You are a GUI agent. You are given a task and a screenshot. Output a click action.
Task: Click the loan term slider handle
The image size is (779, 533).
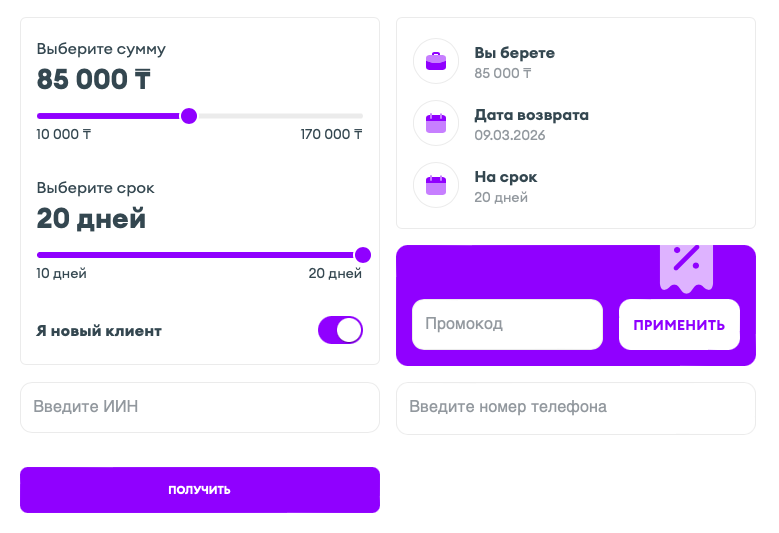(x=363, y=255)
